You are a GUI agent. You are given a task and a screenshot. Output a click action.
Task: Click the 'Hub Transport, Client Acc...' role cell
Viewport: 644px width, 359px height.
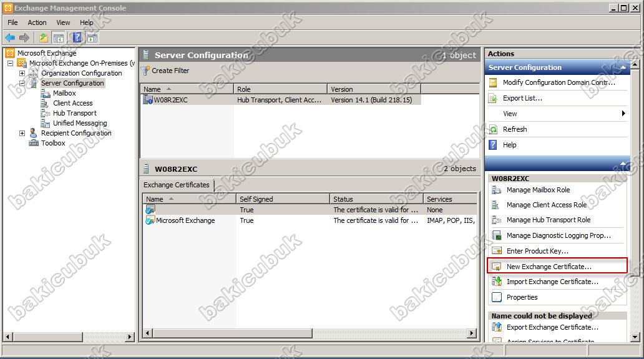[x=280, y=100]
